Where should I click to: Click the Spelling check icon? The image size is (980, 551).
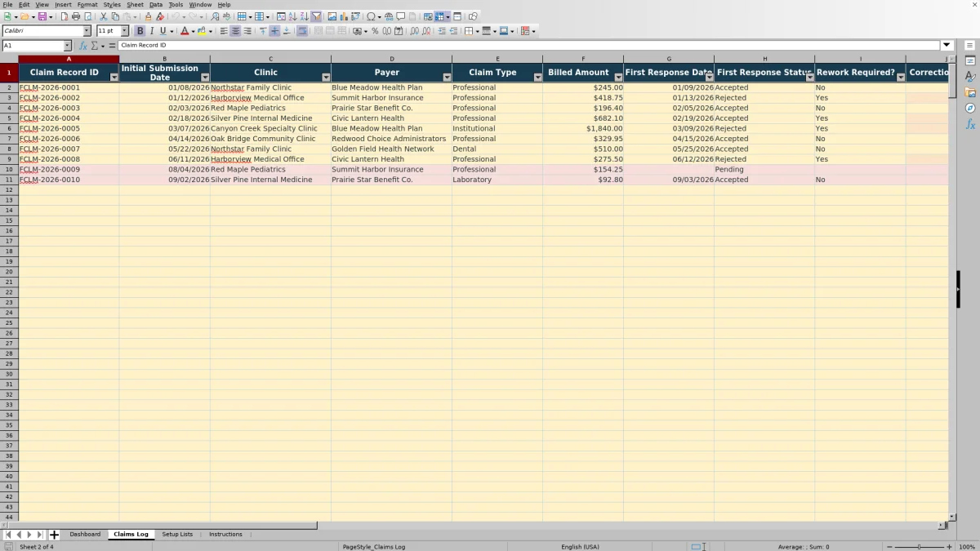(x=226, y=16)
